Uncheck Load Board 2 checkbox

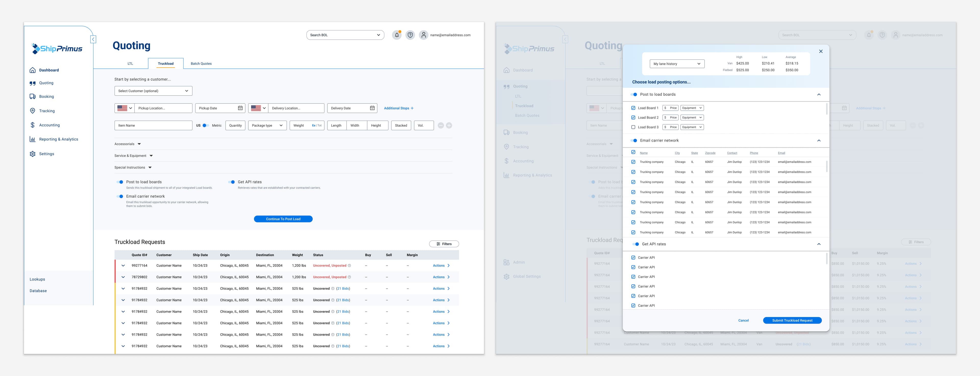tap(633, 118)
